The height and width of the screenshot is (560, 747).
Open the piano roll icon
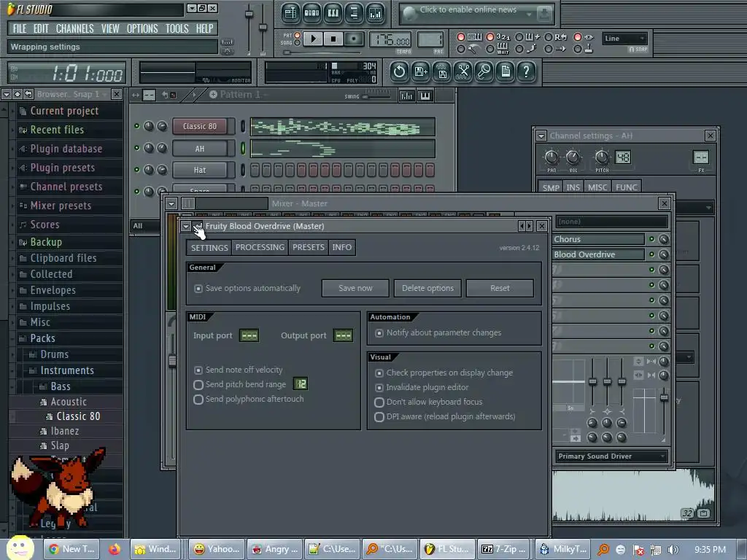tap(333, 13)
